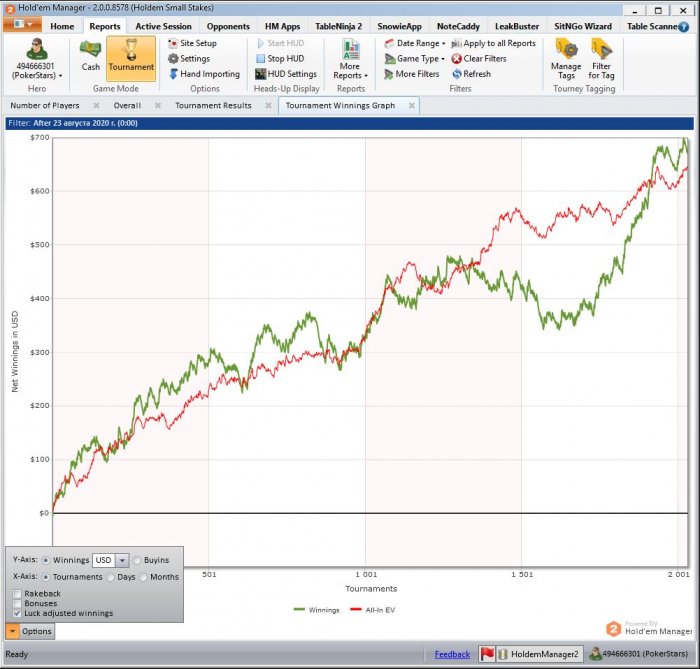
Task: Open the Opponents ribbon tab
Action: click(228, 26)
